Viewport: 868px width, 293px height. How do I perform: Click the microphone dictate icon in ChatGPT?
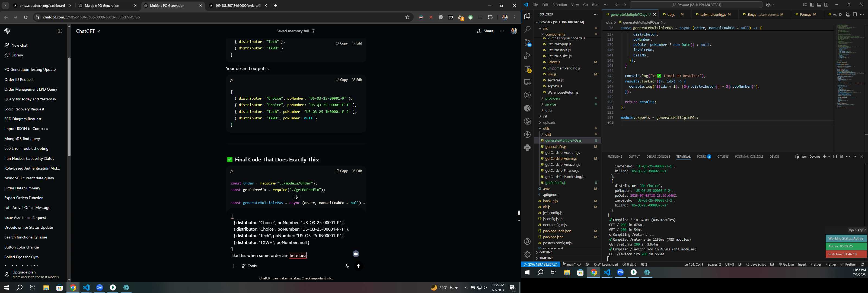tap(347, 266)
